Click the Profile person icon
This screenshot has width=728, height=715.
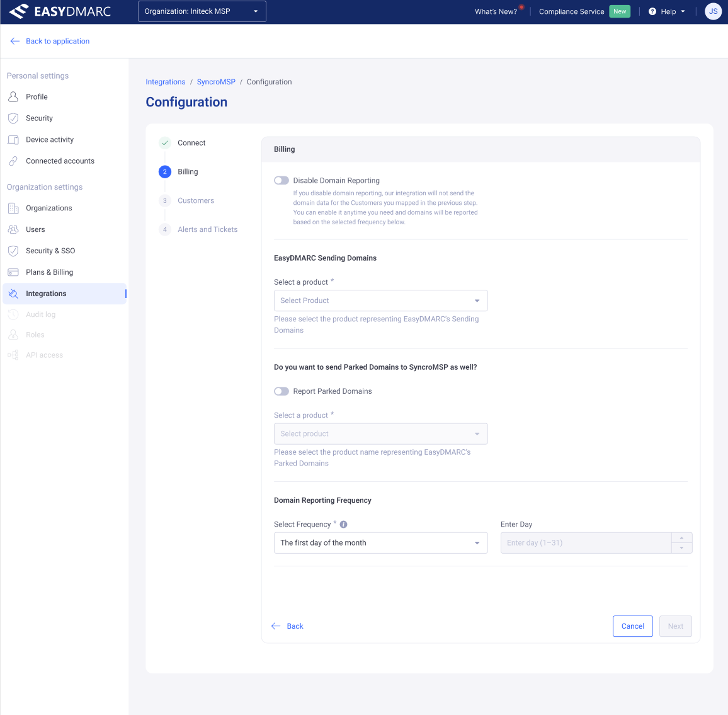tap(13, 96)
